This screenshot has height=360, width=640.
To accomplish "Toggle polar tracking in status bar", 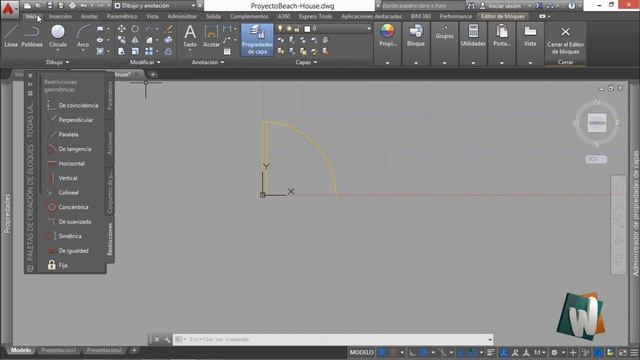I will (424, 352).
